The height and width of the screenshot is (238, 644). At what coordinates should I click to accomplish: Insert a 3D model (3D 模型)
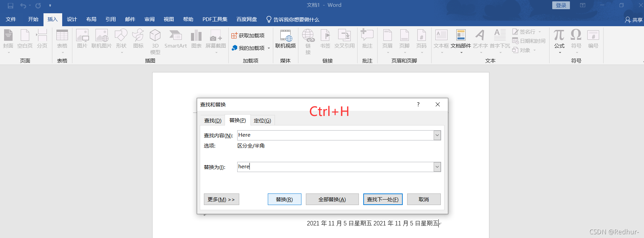[155, 42]
